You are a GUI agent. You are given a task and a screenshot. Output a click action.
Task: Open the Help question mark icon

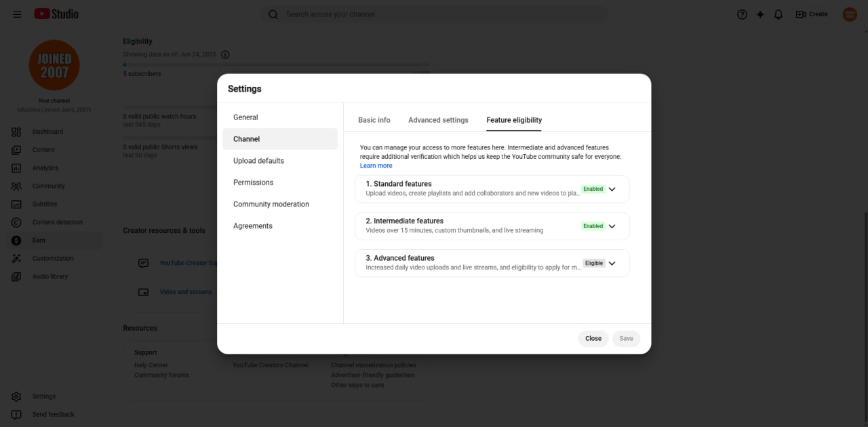point(742,14)
